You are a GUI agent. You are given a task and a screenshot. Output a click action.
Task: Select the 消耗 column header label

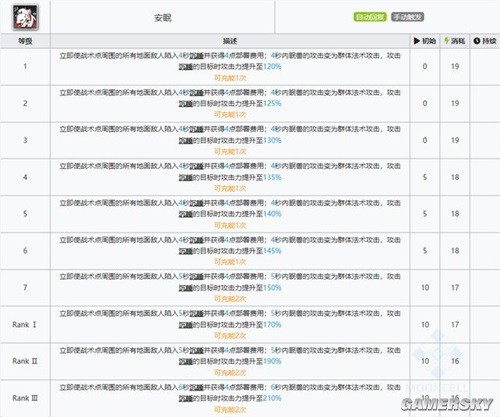tap(458, 41)
